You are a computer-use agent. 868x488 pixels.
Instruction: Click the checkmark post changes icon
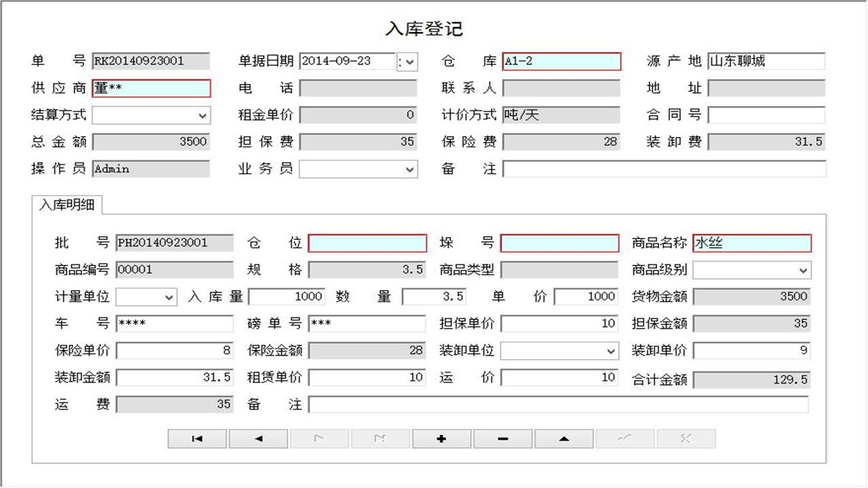pos(624,439)
